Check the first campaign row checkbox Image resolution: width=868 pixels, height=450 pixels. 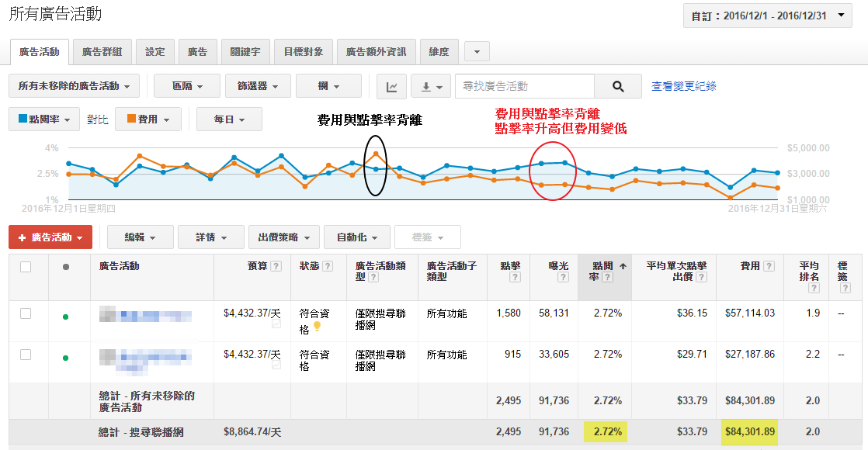(x=26, y=313)
